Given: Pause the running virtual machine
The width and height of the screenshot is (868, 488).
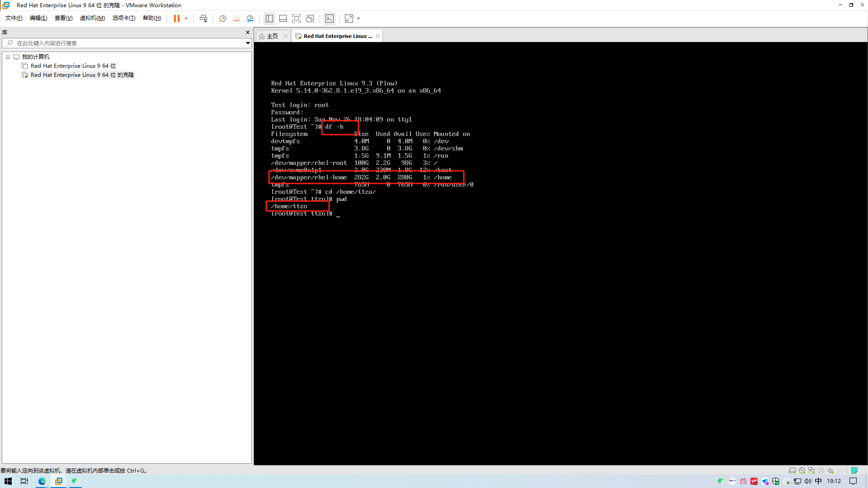Looking at the screenshot, I should pyautogui.click(x=176, y=19).
